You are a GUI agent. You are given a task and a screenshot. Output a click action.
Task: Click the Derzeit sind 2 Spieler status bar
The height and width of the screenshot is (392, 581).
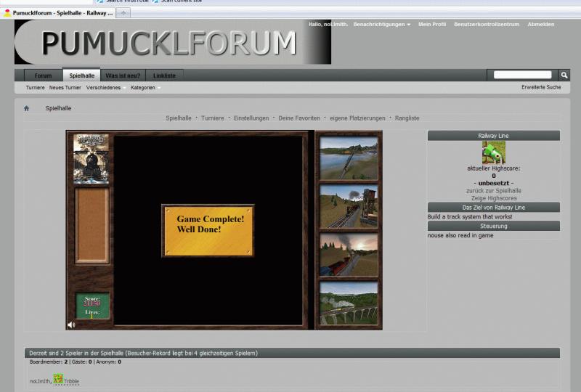pyautogui.click(x=292, y=353)
